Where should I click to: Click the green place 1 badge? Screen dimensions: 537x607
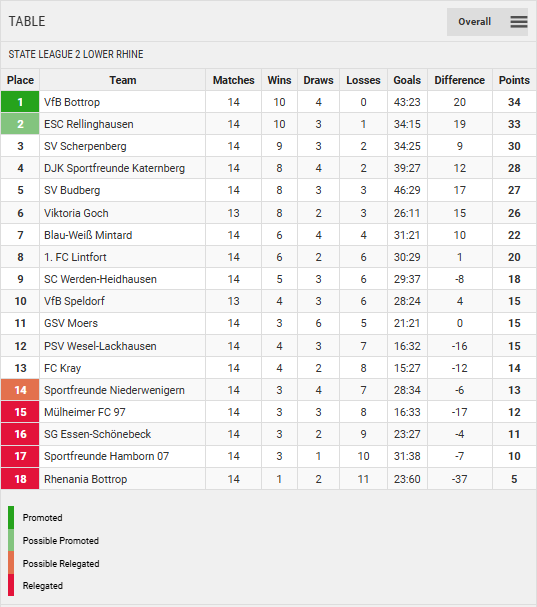point(20,102)
